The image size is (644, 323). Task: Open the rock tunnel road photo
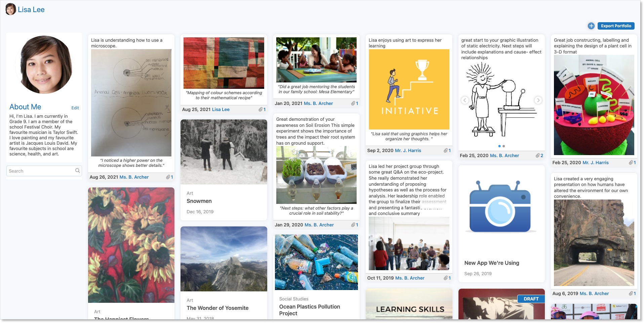(594, 243)
